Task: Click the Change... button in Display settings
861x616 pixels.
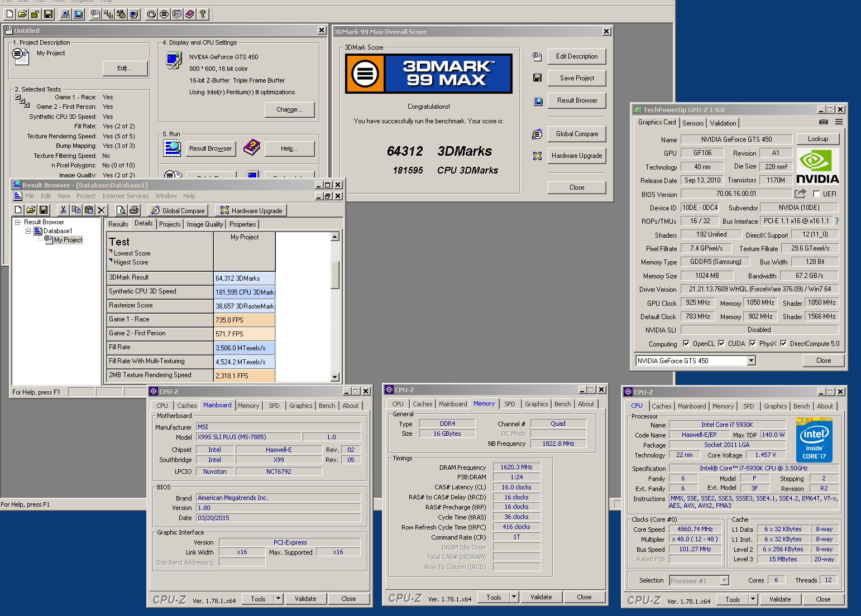Action: pos(289,109)
